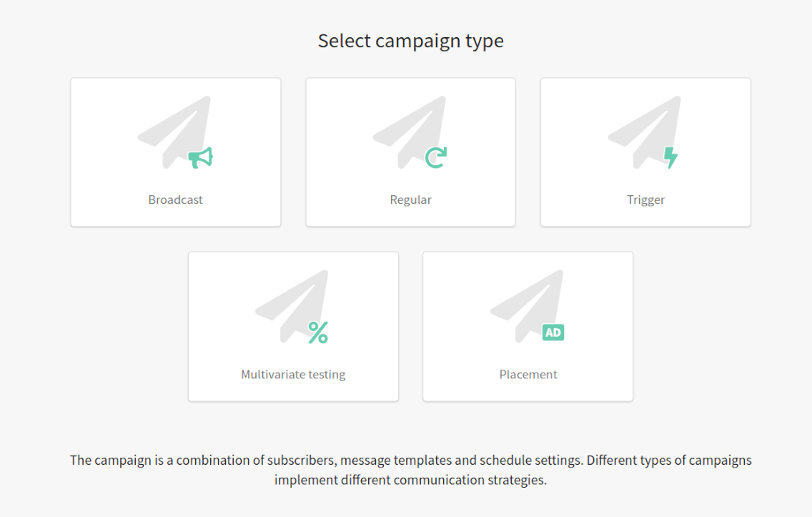The height and width of the screenshot is (517, 812).
Task: Select the Regular campaign label
Action: coord(411,200)
